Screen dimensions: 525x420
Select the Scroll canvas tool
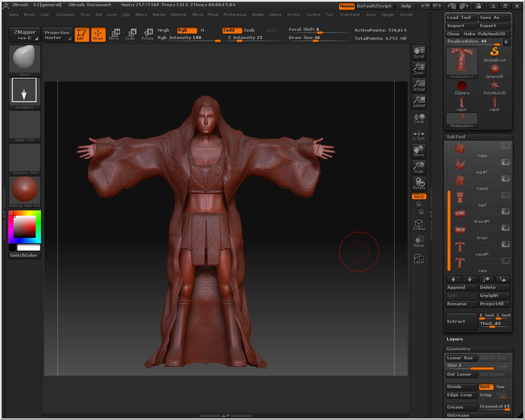click(x=419, y=52)
